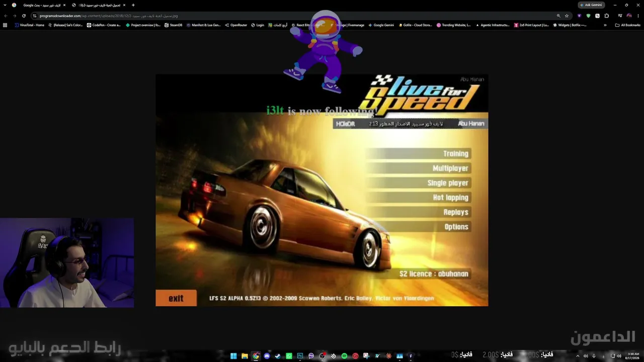The height and width of the screenshot is (362, 644).
Task: Reload the current page
Action: 24,16
